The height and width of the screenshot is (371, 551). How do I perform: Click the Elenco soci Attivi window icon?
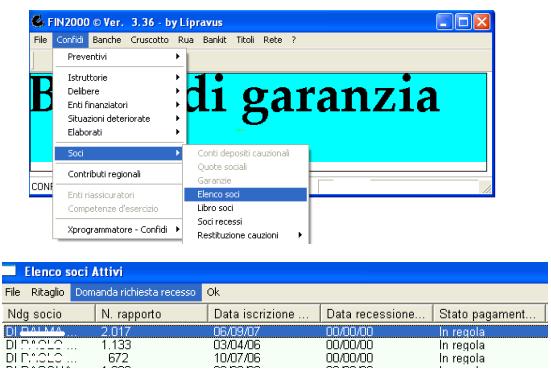click(9, 271)
